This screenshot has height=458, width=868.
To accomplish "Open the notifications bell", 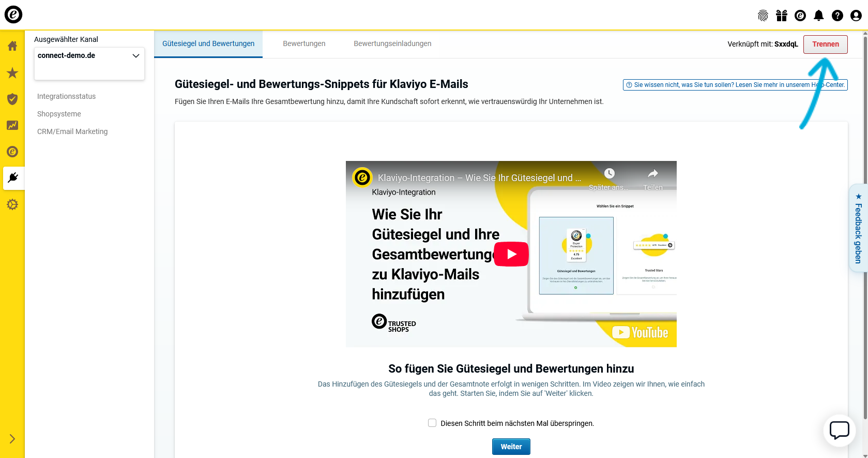I will 818,16.
